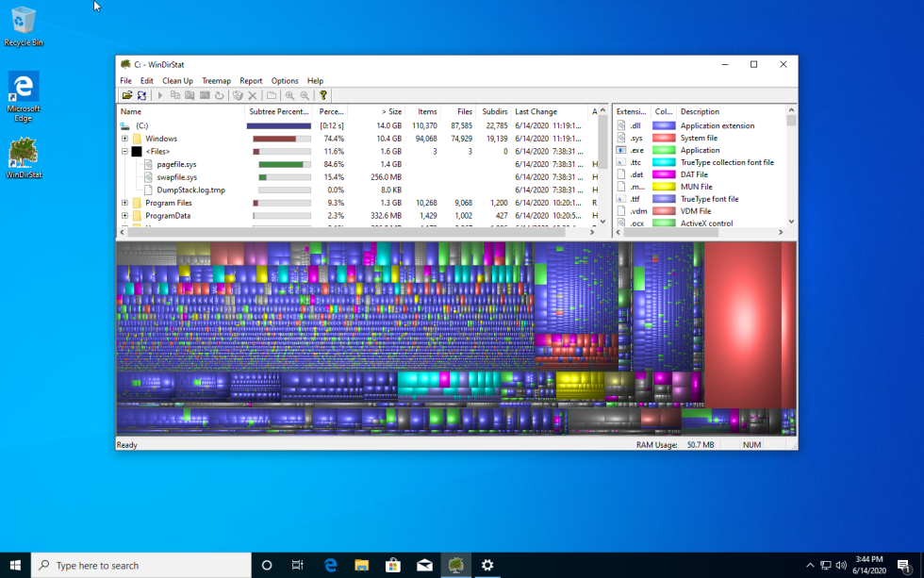Open Explorer here toolbar icon
This screenshot has height=578, width=924.
click(190, 95)
